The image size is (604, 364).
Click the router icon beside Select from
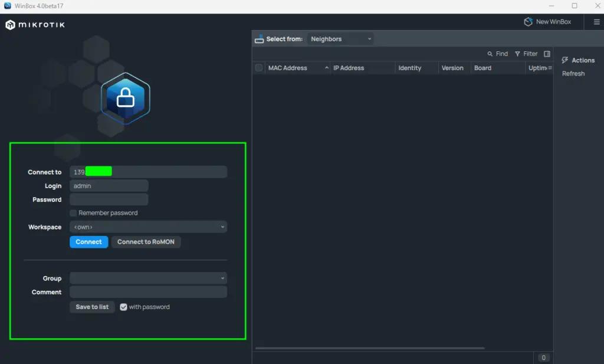pos(260,39)
